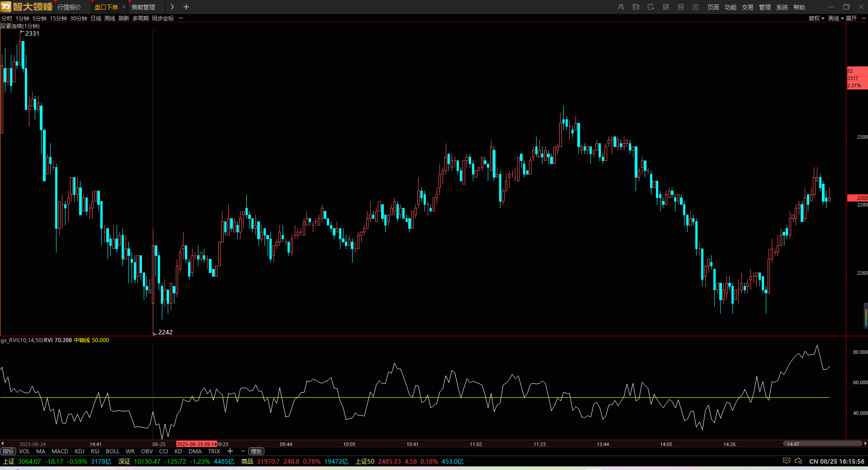Click the gs_RVI(10,14,50) indicator label
Image resolution: width=868 pixels, height=470 pixels.
click(x=22, y=340)
